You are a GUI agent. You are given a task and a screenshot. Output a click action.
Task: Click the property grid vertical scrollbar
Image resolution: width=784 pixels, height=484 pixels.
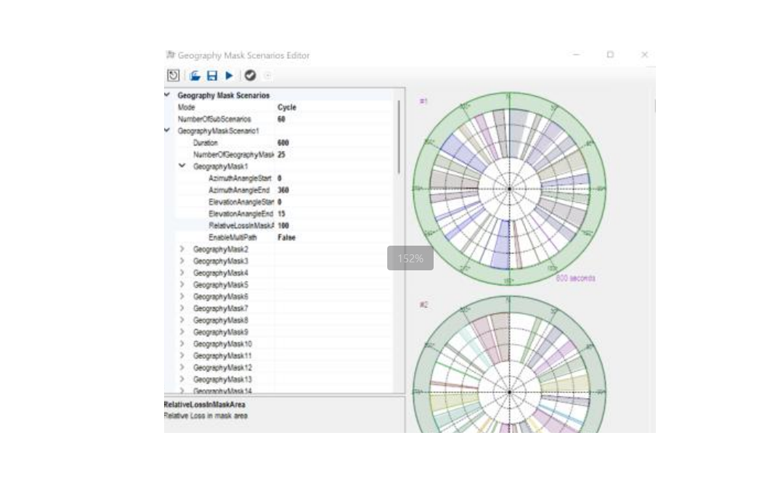coord(400,140)
